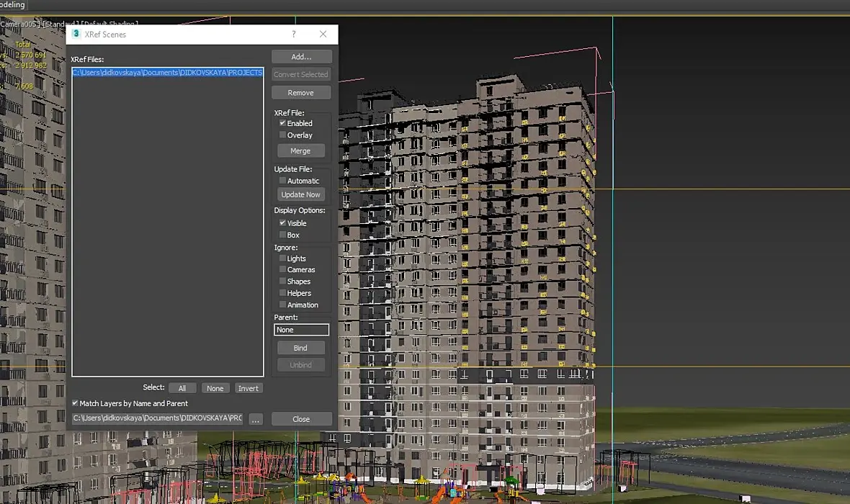Click the Parent field showing None
The width and height of the screenshot is (850, 504).
click(301, 330)
